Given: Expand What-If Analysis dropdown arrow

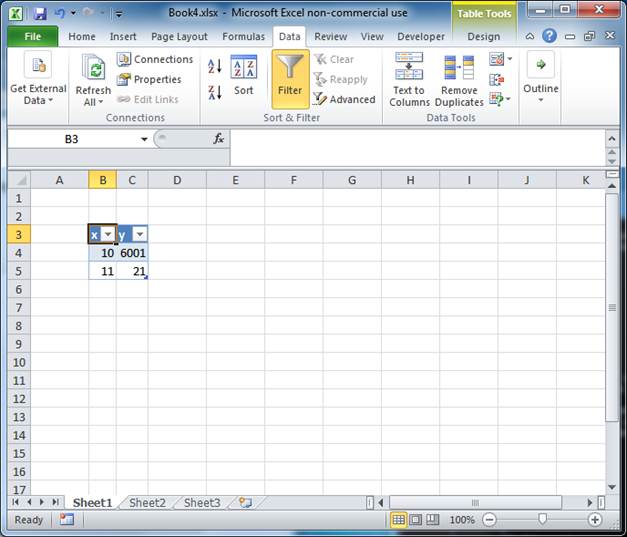Looking at the screenshot, I should pyautogui.click(x=508, y=99).
